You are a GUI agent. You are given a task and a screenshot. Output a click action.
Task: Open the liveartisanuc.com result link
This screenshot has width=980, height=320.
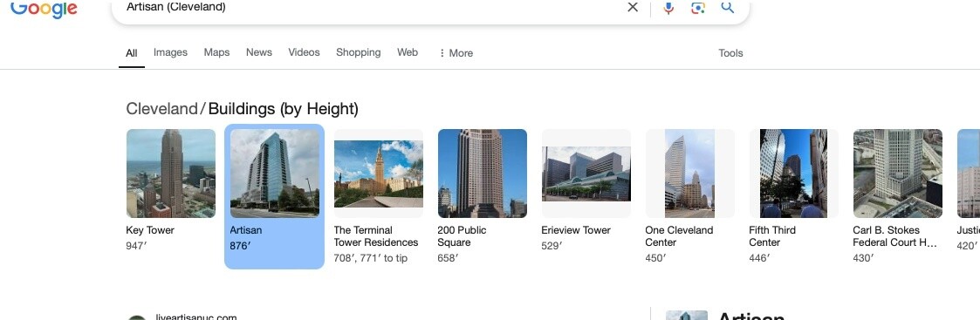click(196, 317)
